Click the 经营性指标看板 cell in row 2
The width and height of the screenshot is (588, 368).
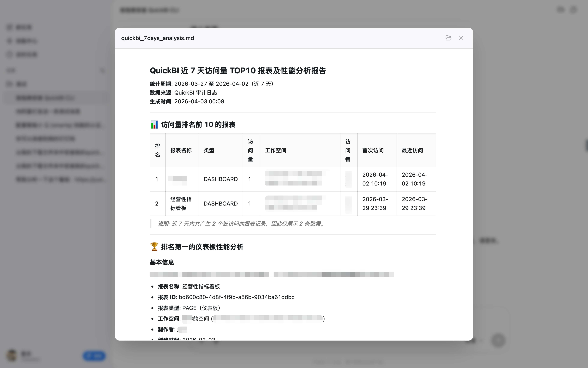[181, 203]
